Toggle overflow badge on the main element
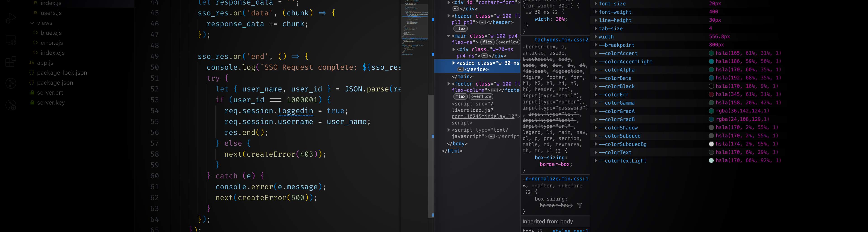Screen dimensions: 868x232 click(x=508, y=42)
